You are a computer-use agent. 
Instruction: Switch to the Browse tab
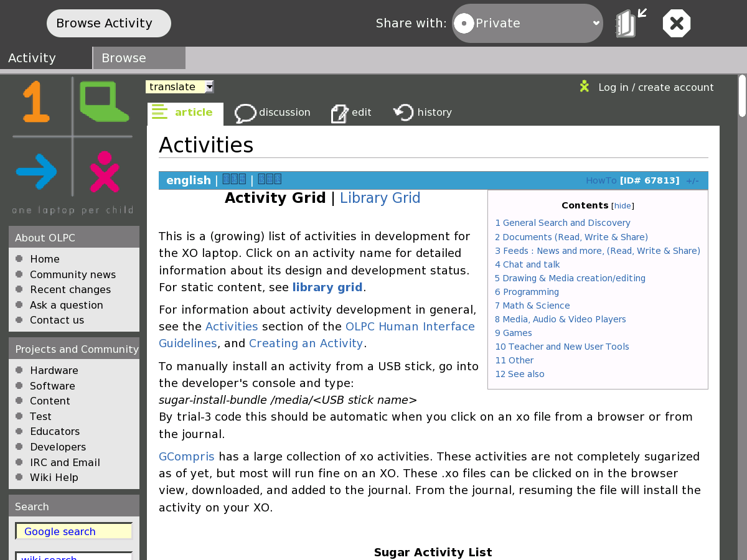point(139,58)
